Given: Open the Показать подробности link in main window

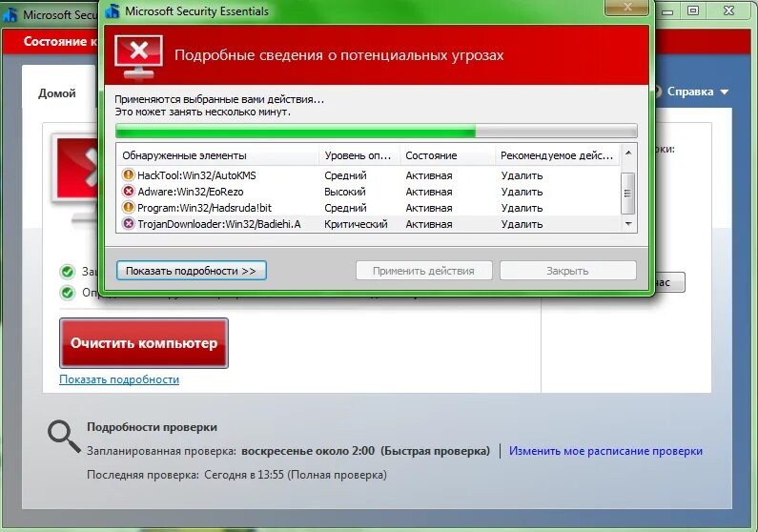Looking at the screenshot, I should pyautogui.click(x=119, y=379).
